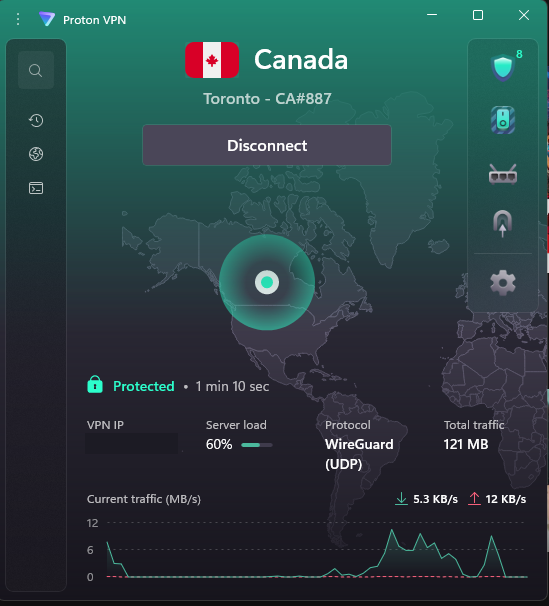Click the '5.3 KB/s' download speed
549x606 pixels.
[435, 499]
